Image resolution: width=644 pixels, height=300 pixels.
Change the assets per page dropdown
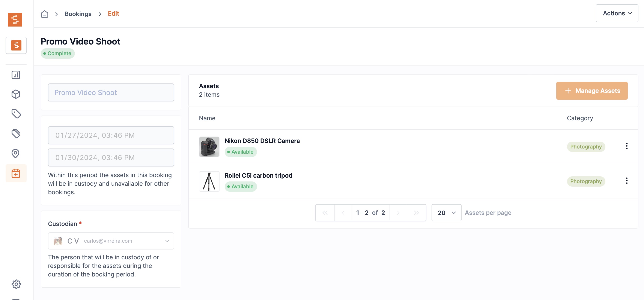tap(446, 213)
